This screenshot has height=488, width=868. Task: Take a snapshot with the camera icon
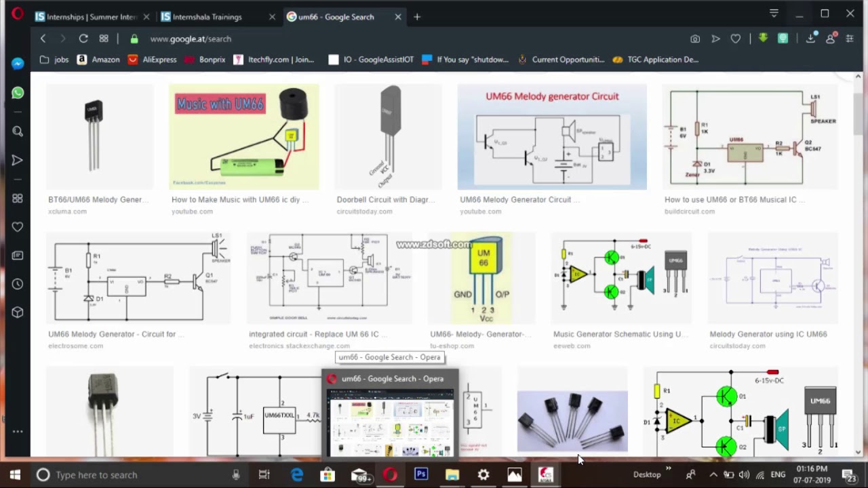click(x=695, y=39)
